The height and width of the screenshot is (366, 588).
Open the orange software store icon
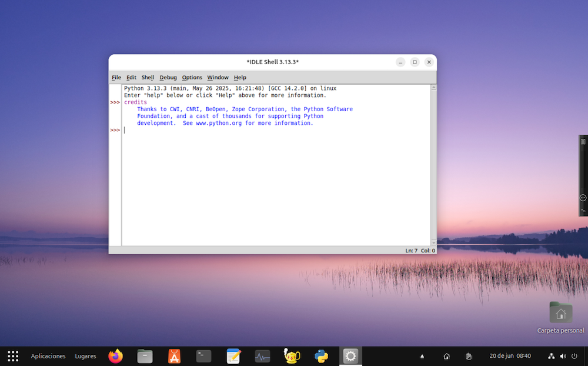174,356
